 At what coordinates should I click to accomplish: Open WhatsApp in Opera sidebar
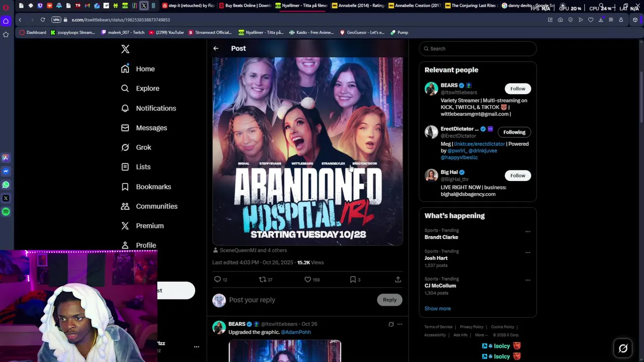click(x=6, y=185)
